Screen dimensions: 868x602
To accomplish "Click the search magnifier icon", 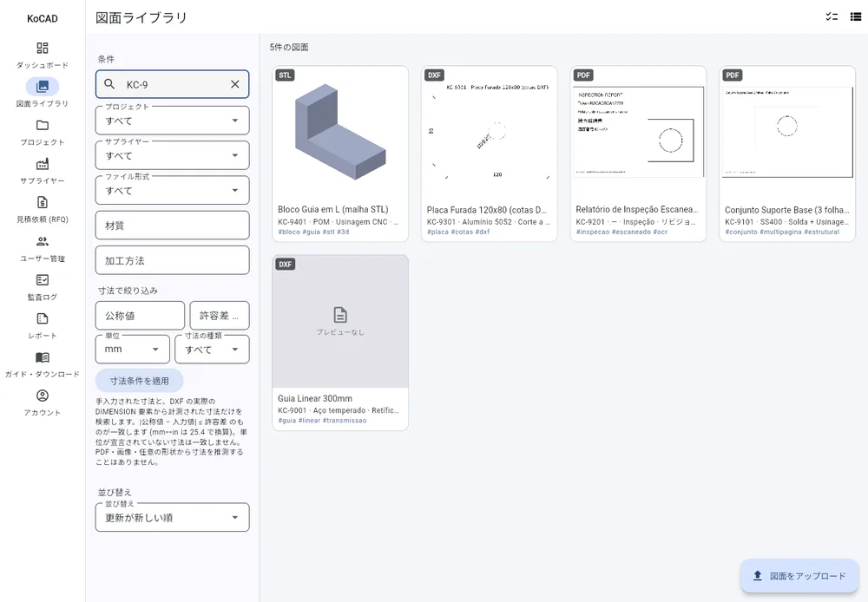I will click(109, 84).
